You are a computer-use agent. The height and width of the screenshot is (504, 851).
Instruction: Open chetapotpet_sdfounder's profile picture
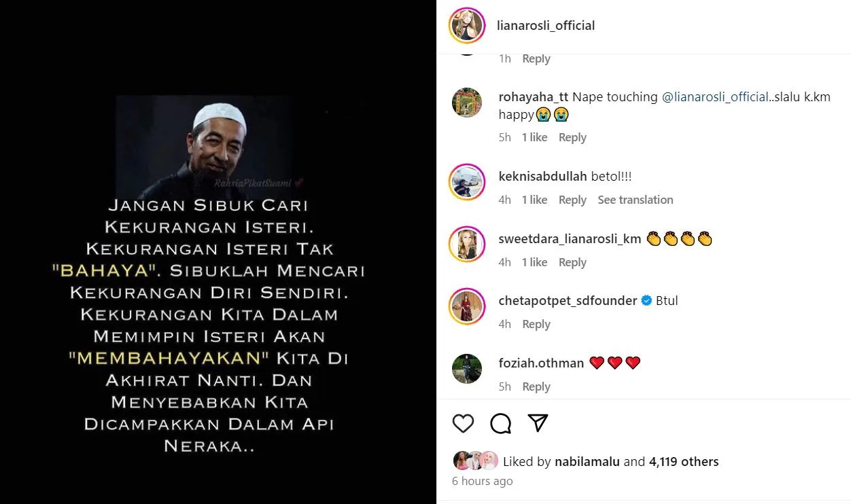point(466,306)
